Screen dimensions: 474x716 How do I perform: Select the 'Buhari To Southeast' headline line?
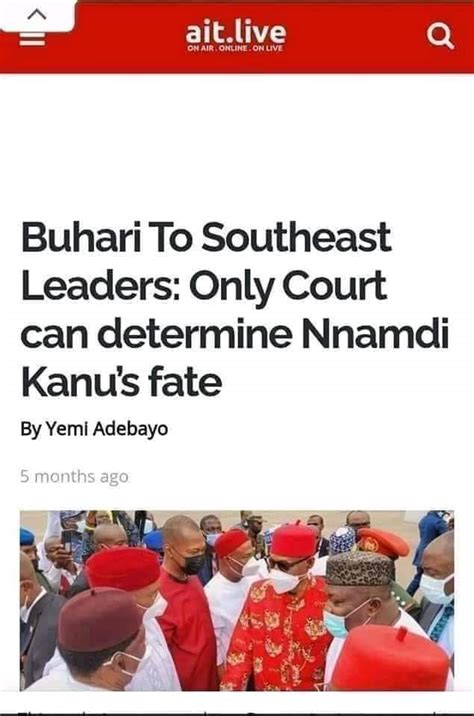[x=206, y=237]
